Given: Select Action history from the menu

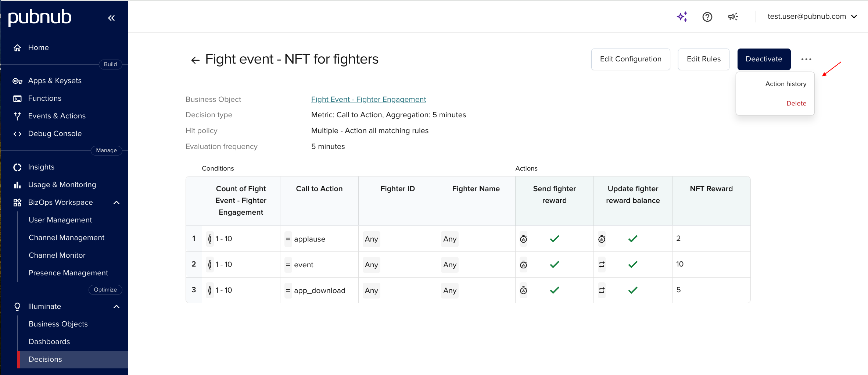Looking at the screenshot, I should point(785,84).
